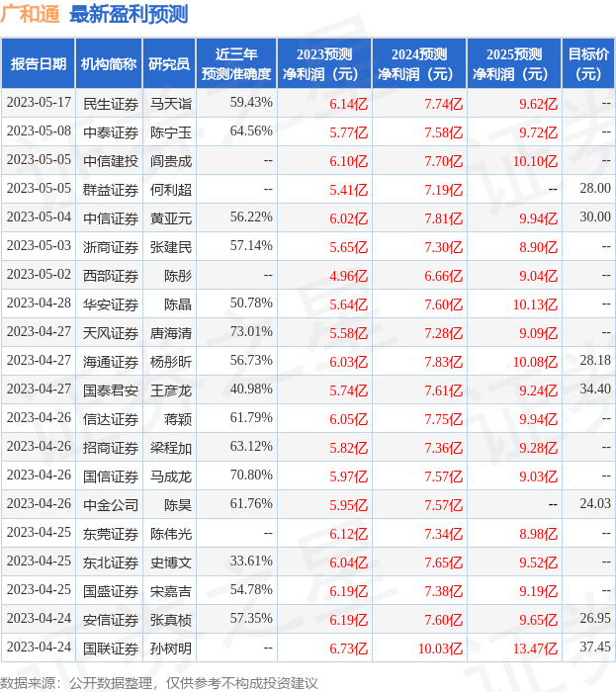Click the 机构简称 column header

tap(109, 64)
